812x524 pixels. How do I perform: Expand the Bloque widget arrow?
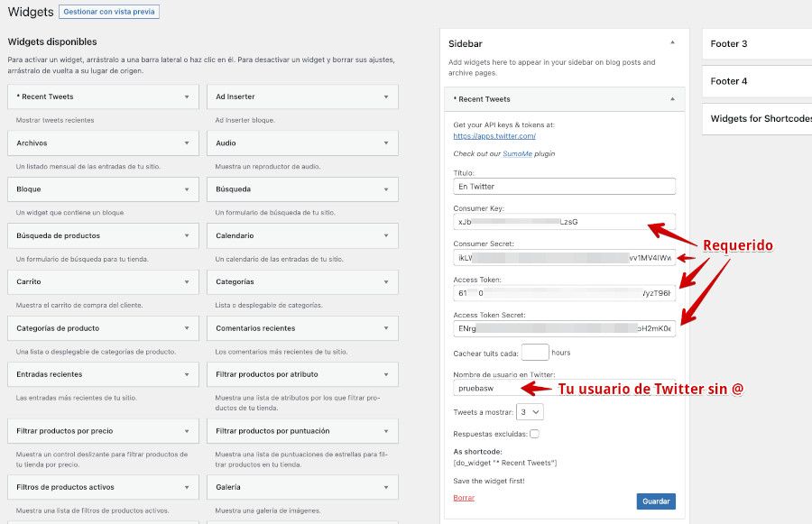click(187, 189)
